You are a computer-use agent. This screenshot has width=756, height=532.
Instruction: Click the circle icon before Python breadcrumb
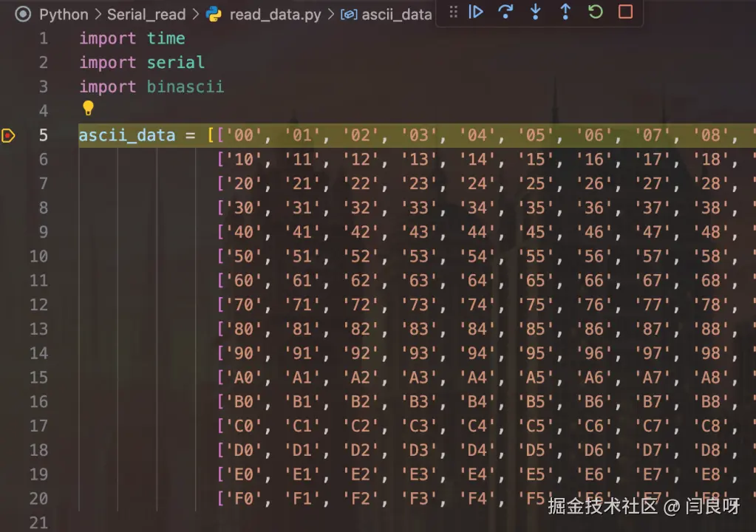click(x=23, y=14)
